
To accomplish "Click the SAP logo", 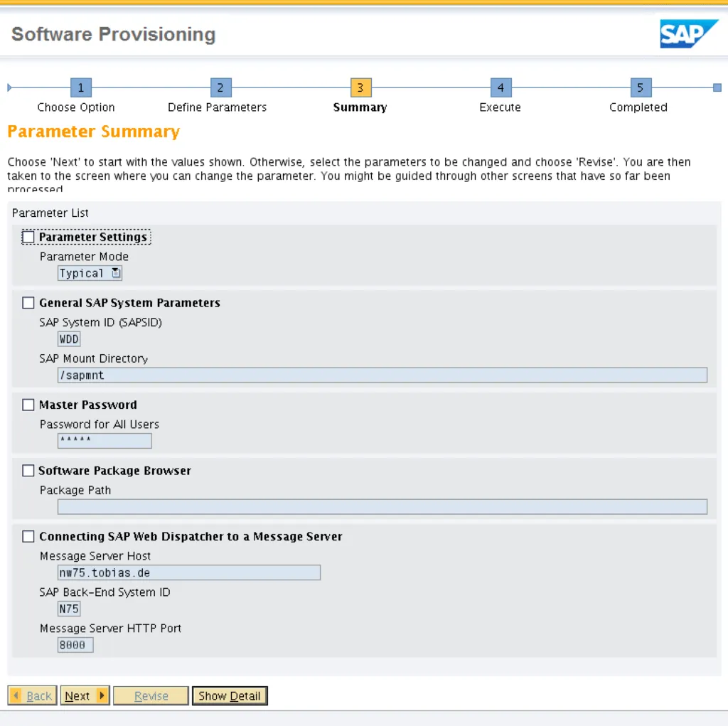I will [x=687, y=33].
